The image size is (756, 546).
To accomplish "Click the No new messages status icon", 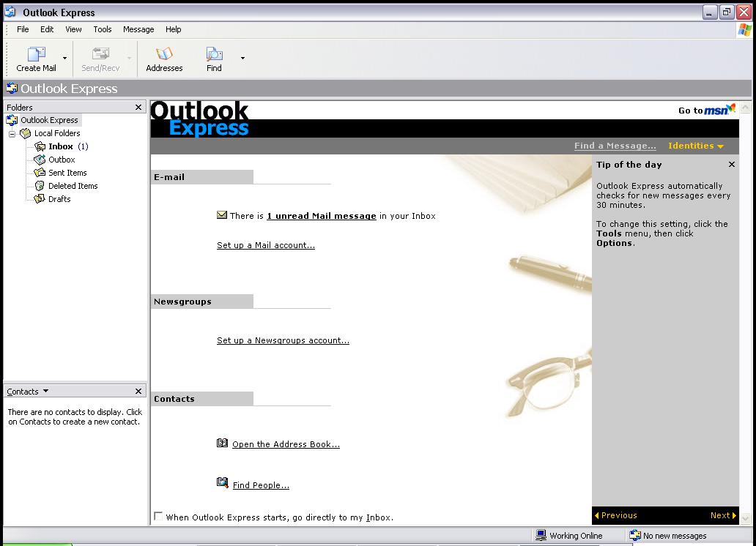I will pos(635,536).
